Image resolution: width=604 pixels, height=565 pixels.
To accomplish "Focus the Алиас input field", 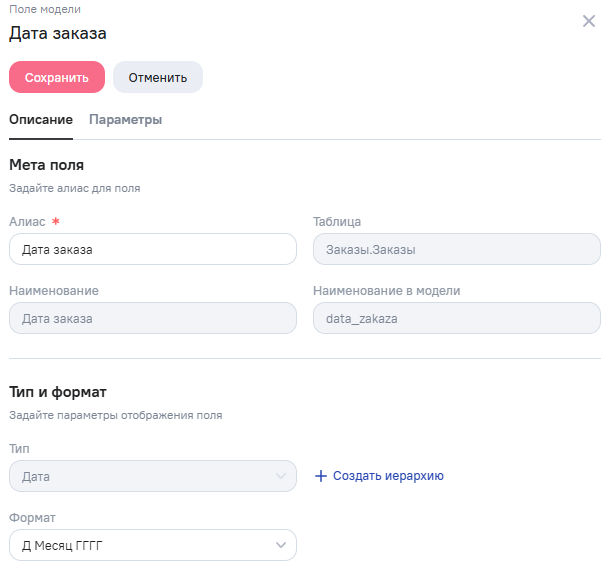I will coord(152,249).
